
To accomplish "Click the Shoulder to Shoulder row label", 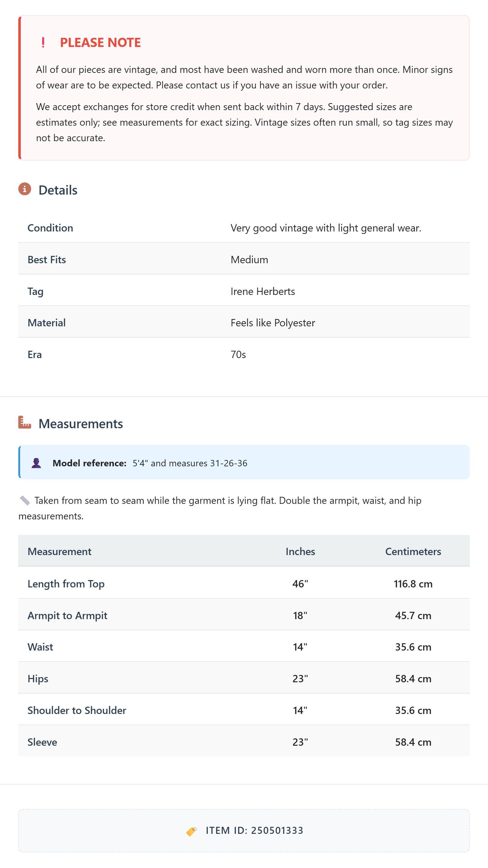I will click(x=77, y=710).
